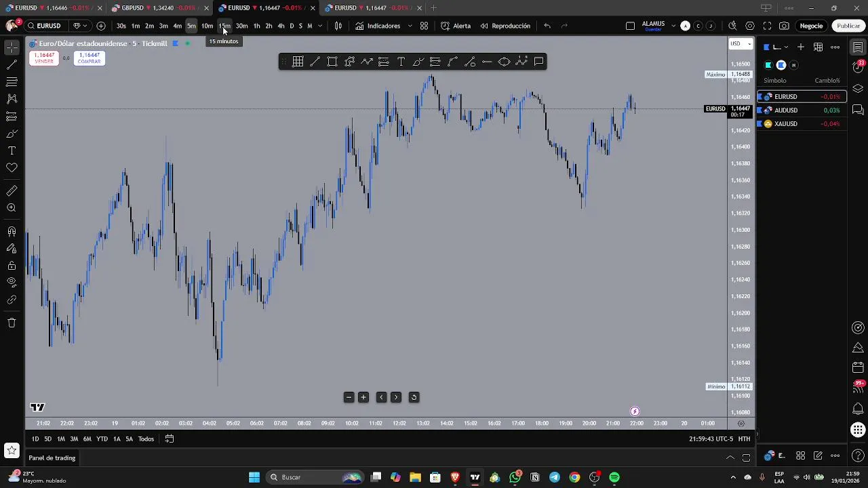Viewport: 868px width, 488px height.
Task: Select the zoom in magnifier tool
Action: (x=12, y=208)
